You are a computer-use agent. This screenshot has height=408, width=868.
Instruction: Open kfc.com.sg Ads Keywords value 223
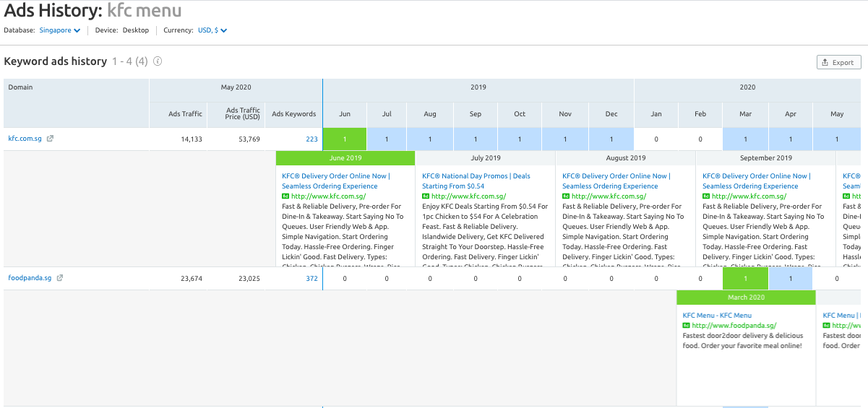click(311, 139)
